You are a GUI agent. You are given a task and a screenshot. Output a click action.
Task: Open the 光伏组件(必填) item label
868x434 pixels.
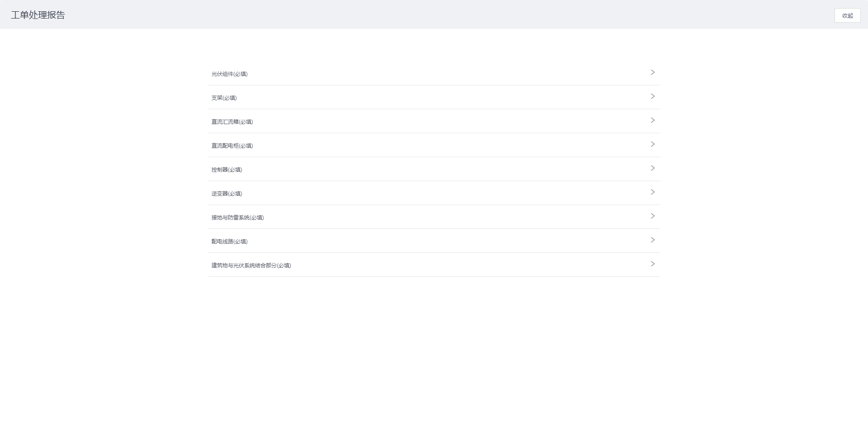pyautogui.click(x=229, y=74)
